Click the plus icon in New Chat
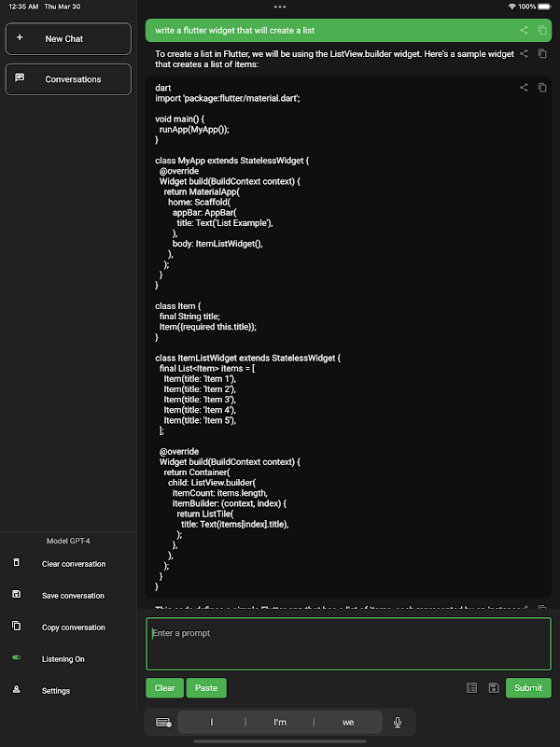 tap(20, 37)
